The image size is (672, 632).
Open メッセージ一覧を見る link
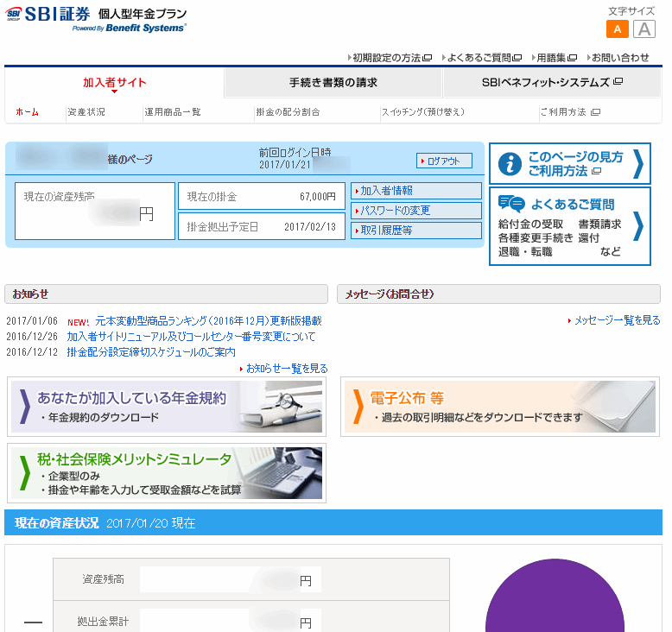(616, 320)
